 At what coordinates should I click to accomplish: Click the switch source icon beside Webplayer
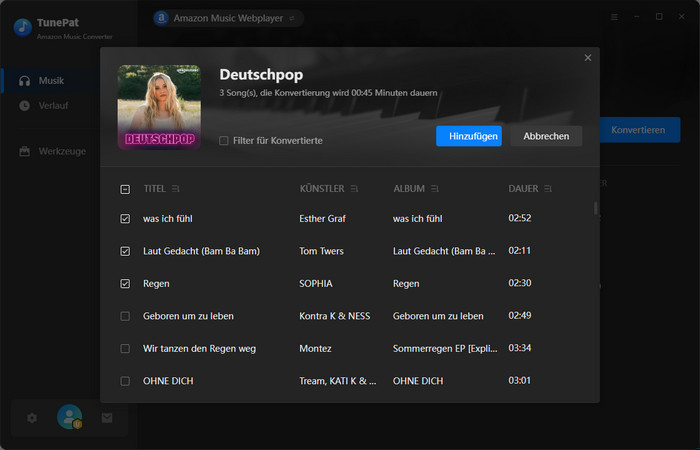[x=292, y=18]
